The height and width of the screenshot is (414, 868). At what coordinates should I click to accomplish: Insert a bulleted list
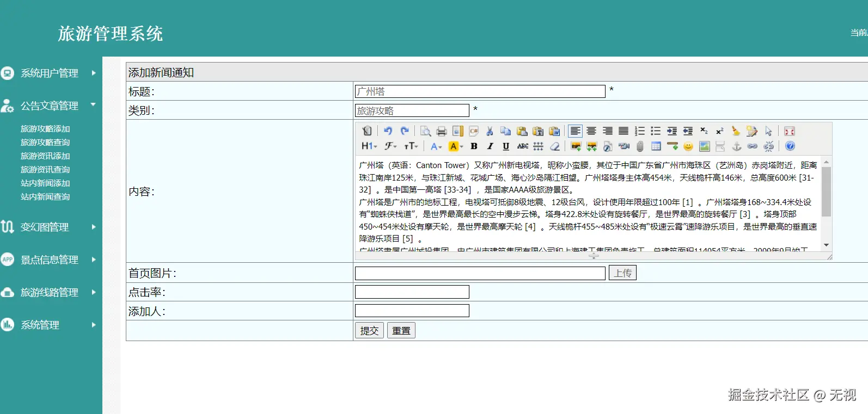[x=656, y=131]
